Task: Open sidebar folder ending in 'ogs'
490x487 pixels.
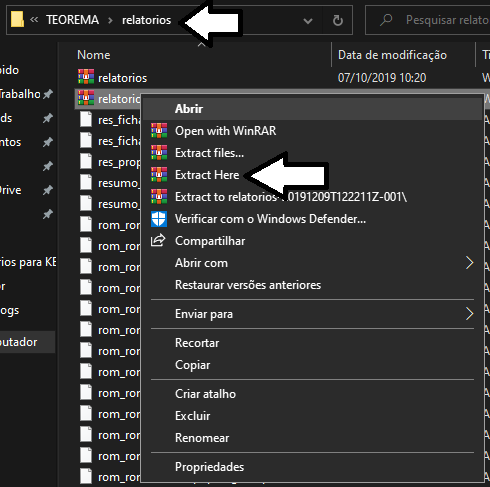Action: (x=9, y=310)
